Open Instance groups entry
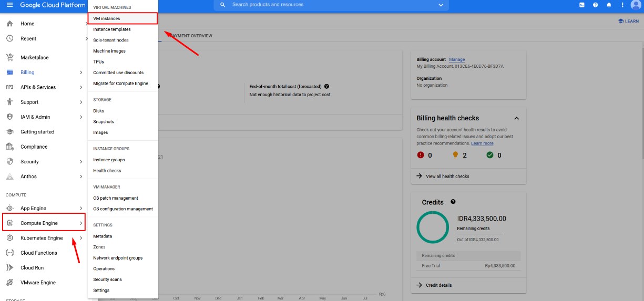 coord(122,160)
